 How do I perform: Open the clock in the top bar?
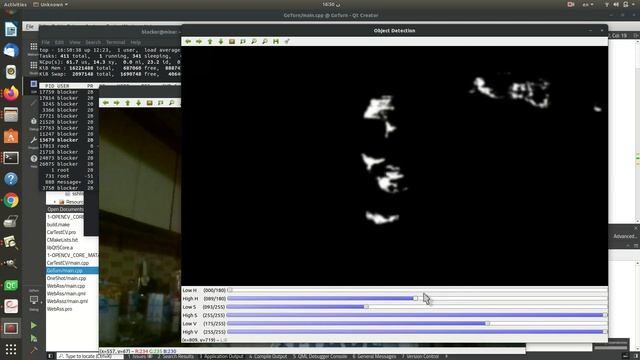[x=331, y=4]
